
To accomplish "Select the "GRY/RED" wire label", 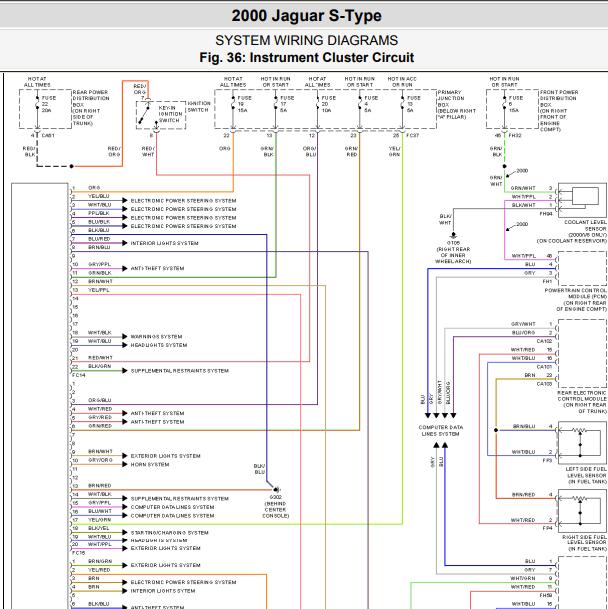I will point(100,418).
